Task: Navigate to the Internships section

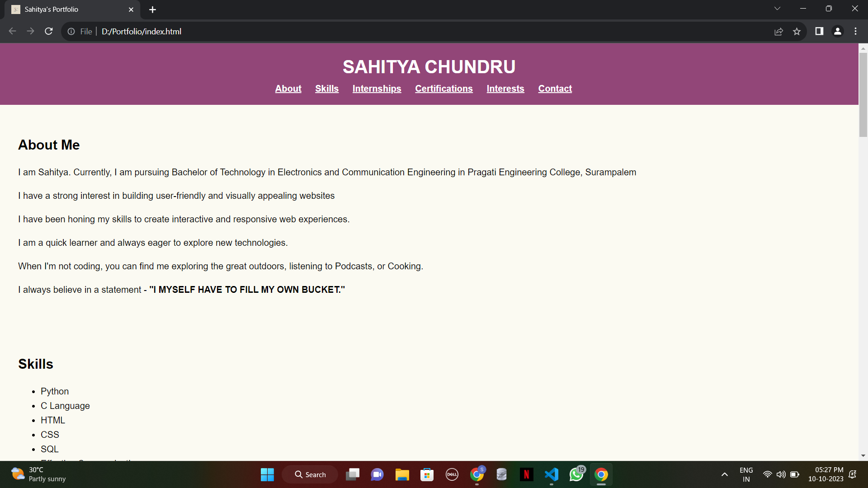Action: [377, 89]
